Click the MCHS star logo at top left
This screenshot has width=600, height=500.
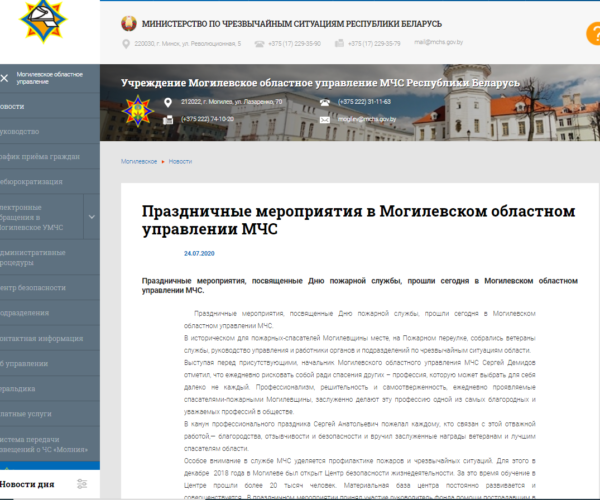(43, 20)
